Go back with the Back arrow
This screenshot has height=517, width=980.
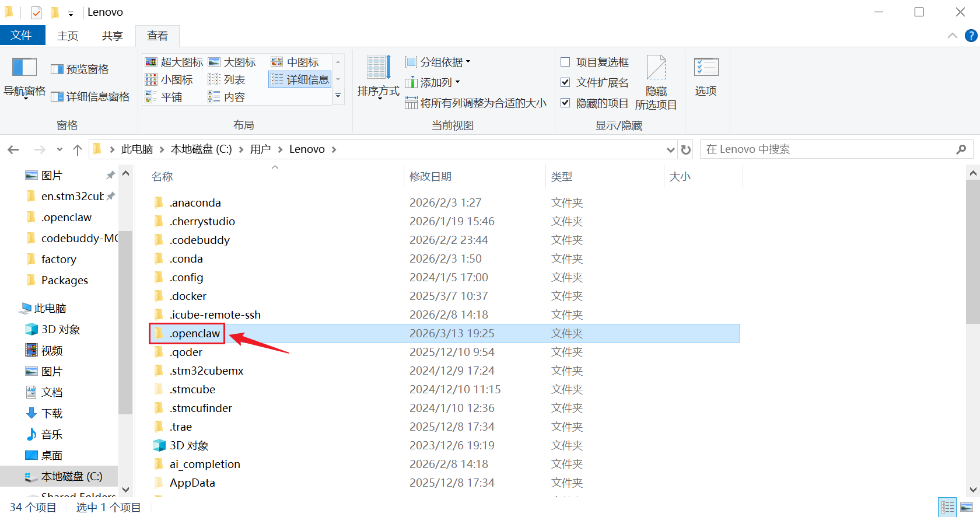pyautogui.click(x=14, y=150)
